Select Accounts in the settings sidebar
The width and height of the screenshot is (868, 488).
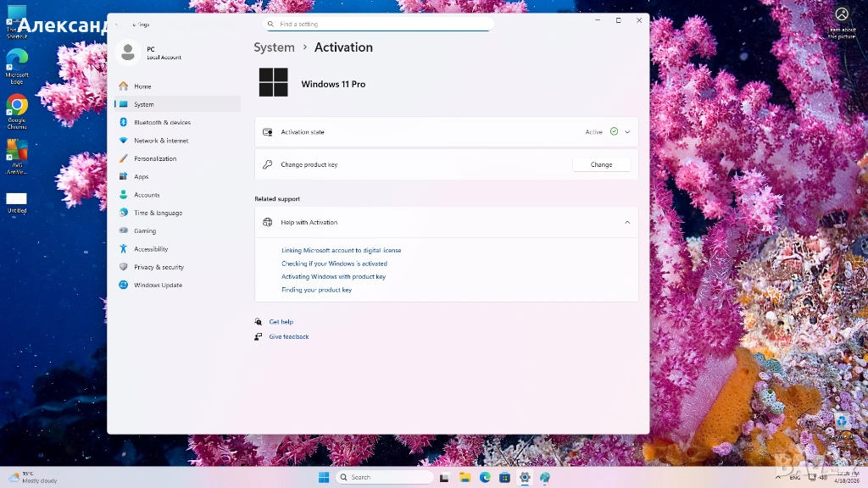[147, 195]
